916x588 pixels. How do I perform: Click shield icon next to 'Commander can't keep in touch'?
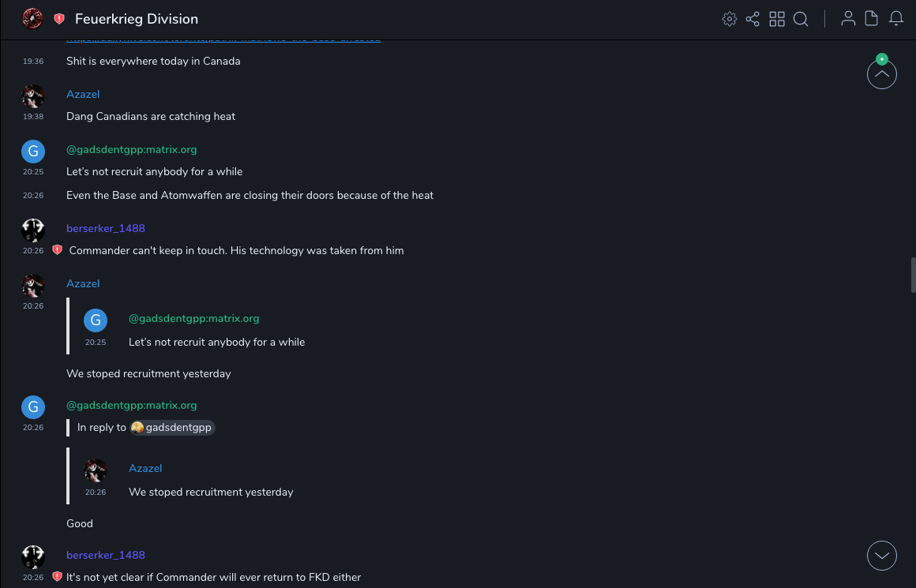click(x=57, y=250)
